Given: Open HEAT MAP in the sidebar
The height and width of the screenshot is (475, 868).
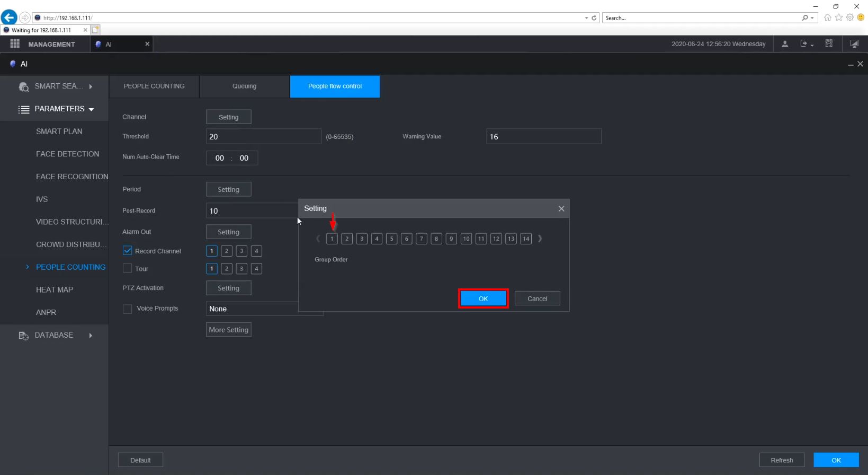Looking at the screenshot, I should pos(55,290).
